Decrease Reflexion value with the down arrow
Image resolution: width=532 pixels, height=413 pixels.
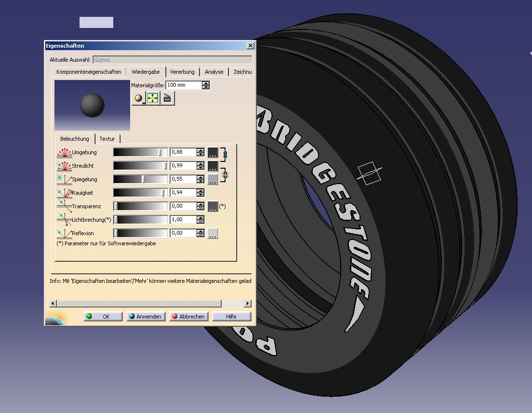[200, 235]
